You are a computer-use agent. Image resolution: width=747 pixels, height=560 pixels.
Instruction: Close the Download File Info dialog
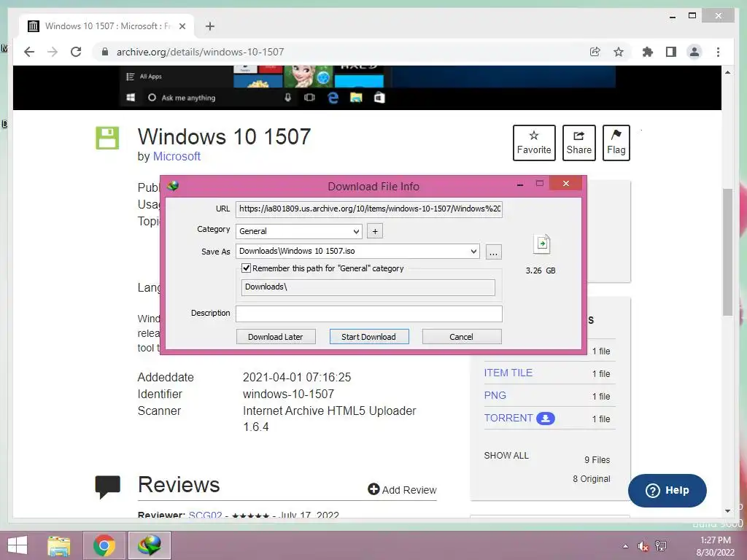pyautogui.click(x=565, y=183)
